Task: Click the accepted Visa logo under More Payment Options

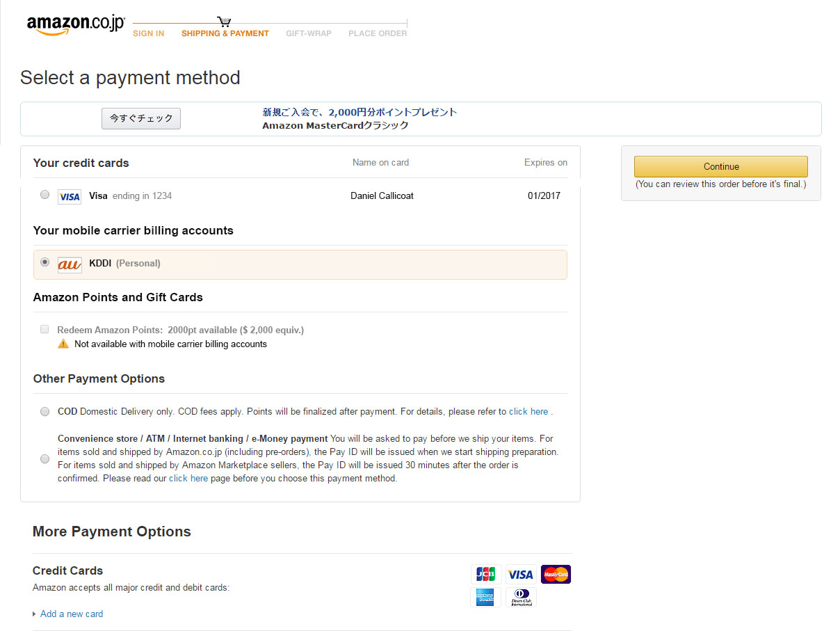Action: tap(520, 574)
